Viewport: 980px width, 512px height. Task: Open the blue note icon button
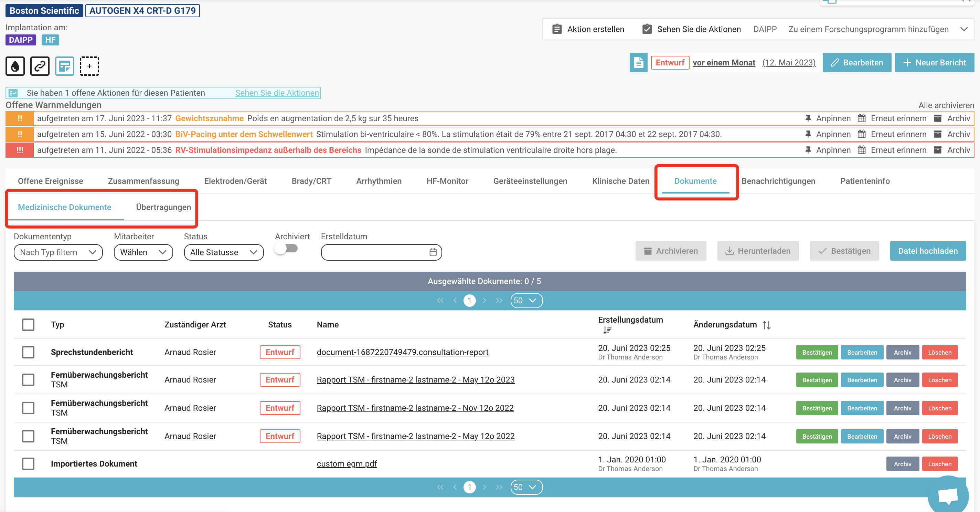tap(65, 66)
